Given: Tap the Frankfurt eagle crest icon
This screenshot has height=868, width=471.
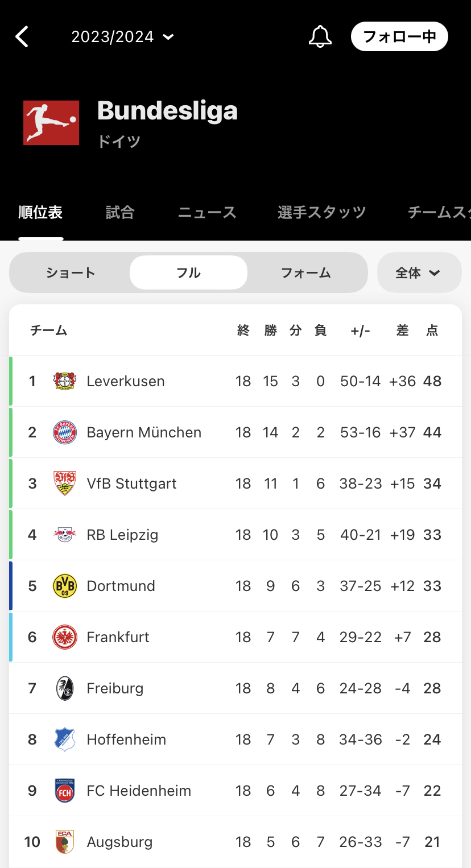Looking at the screenshot, I should pos(65,637).
